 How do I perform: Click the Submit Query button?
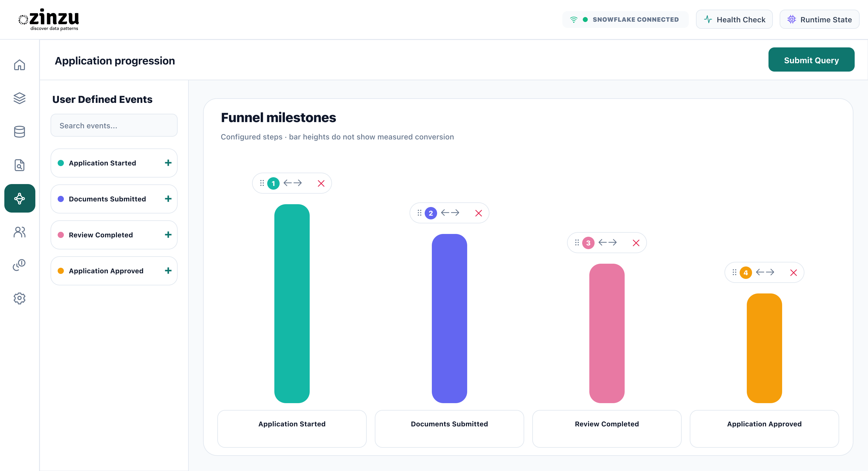[811, 59]
